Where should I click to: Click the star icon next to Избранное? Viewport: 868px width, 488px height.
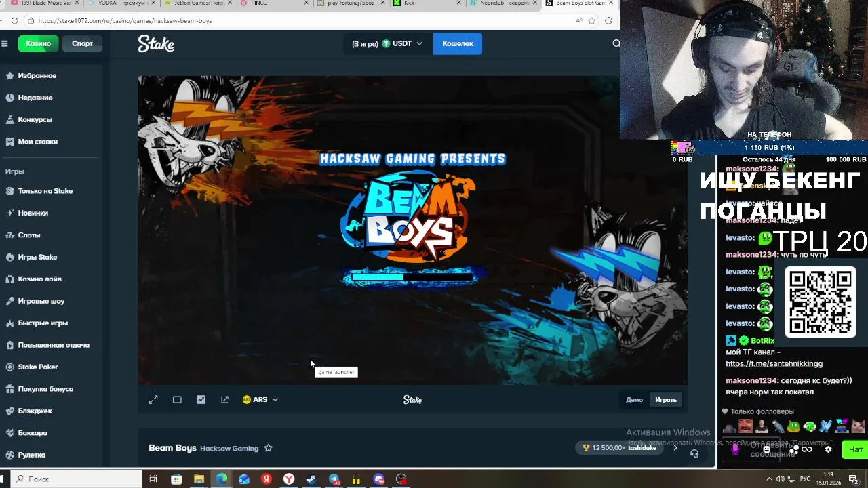point(9,75)
